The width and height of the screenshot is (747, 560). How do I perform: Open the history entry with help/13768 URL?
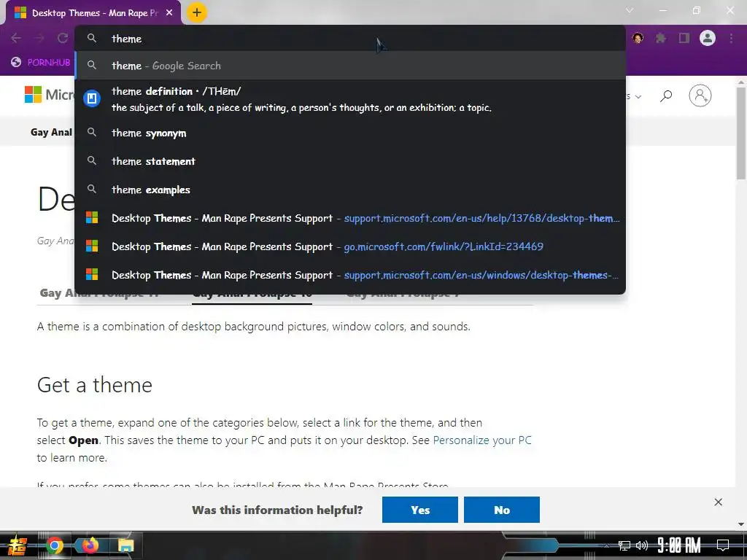pos(350,218)
